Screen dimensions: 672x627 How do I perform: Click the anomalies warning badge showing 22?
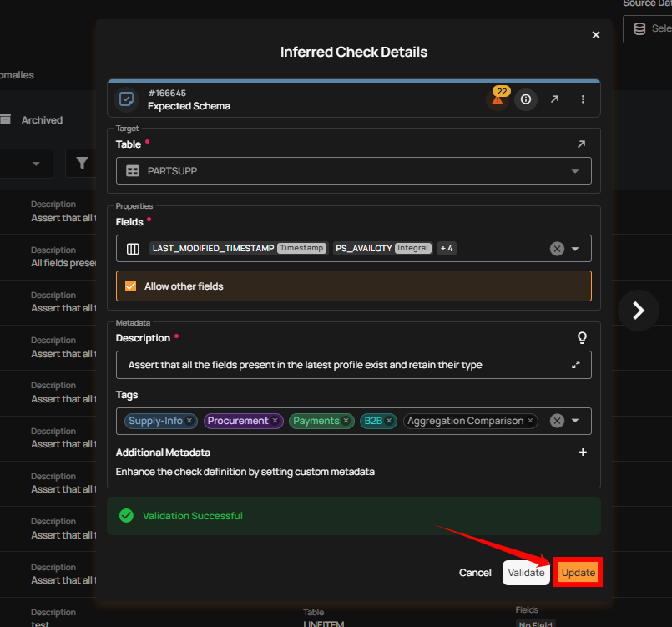click(x=498, y=99)
